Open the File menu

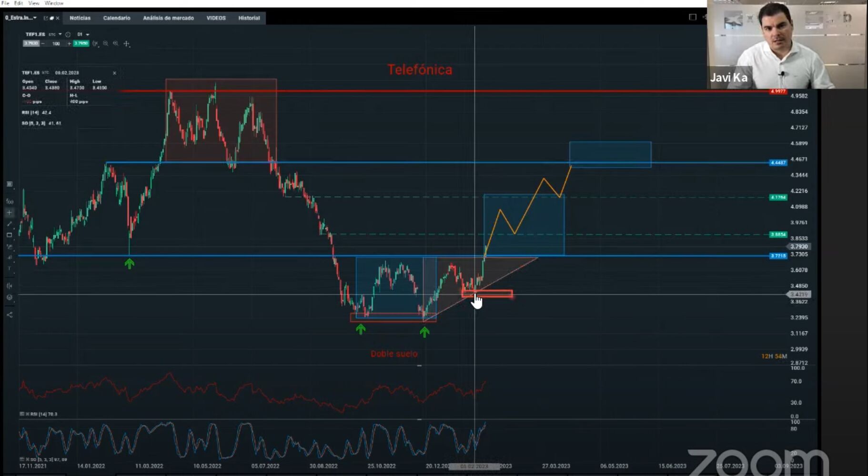coord(5,3)
